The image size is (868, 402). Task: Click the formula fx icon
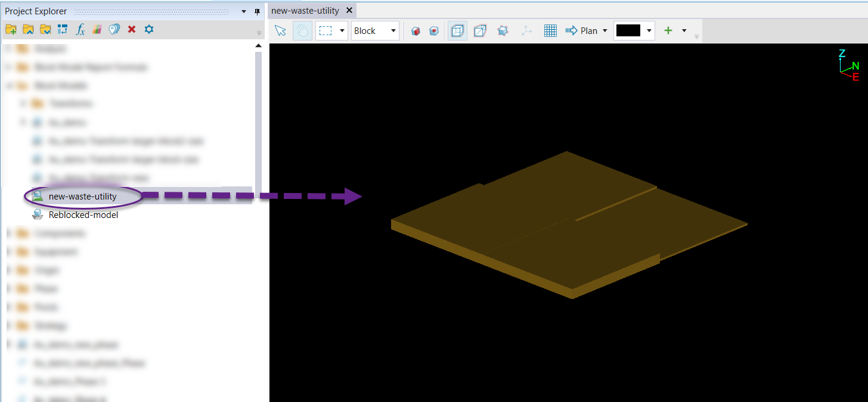(80, 29)
